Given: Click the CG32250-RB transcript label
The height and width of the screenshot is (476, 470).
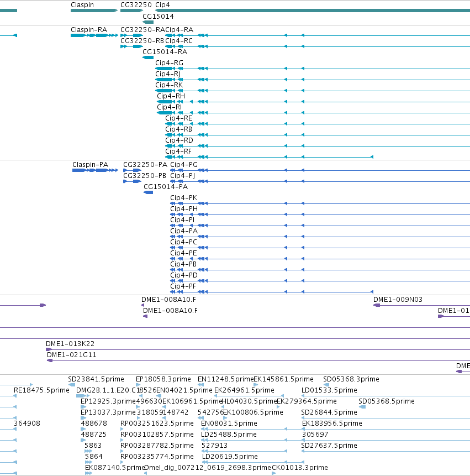Looking at the screenshot, I should coord(142,41).
